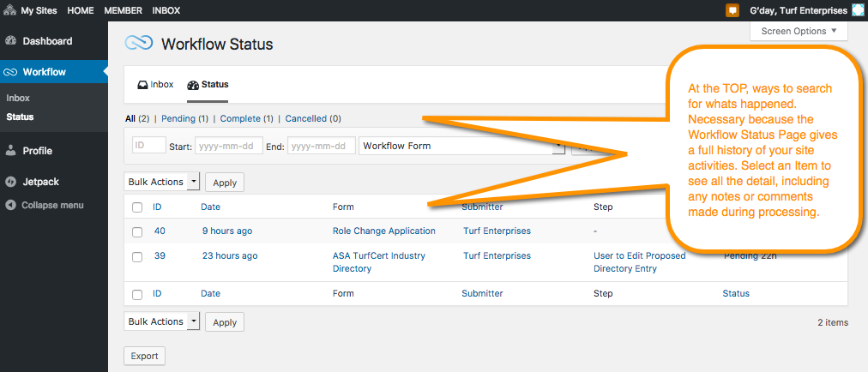Open entry ID 40

(x=160, y=231)
